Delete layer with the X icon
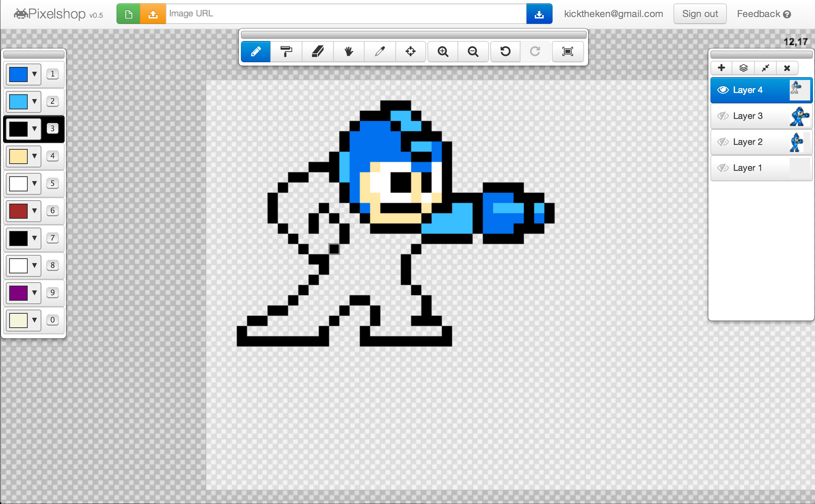Screen dimensions: 815x504 click(787, 68)
